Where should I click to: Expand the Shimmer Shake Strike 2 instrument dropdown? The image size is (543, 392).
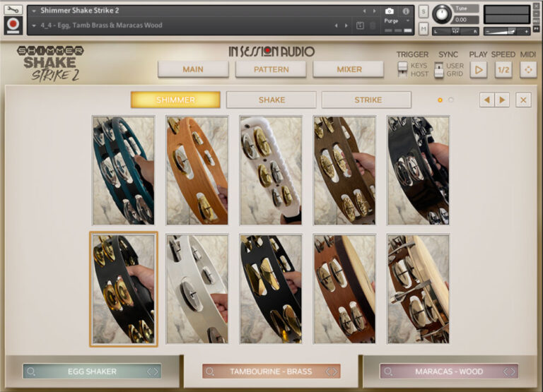click(34, 11)
